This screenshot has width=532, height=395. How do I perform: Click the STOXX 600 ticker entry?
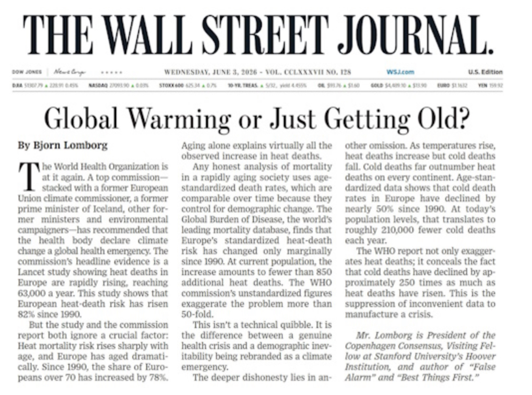pyautogui.click(x=188, y=86)
